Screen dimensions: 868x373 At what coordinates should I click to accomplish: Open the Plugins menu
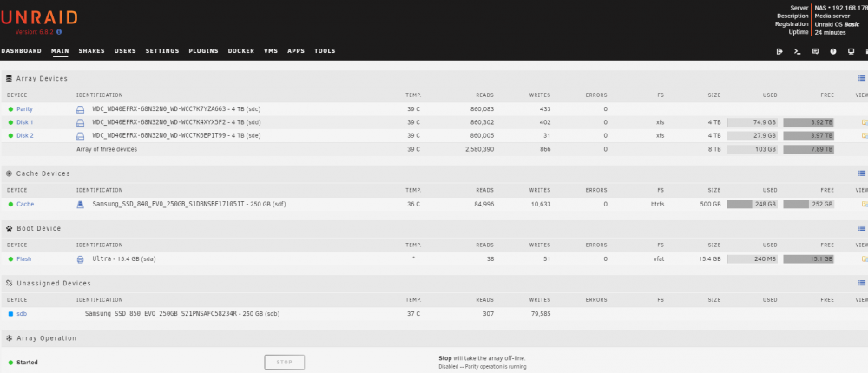click(203, 51)
